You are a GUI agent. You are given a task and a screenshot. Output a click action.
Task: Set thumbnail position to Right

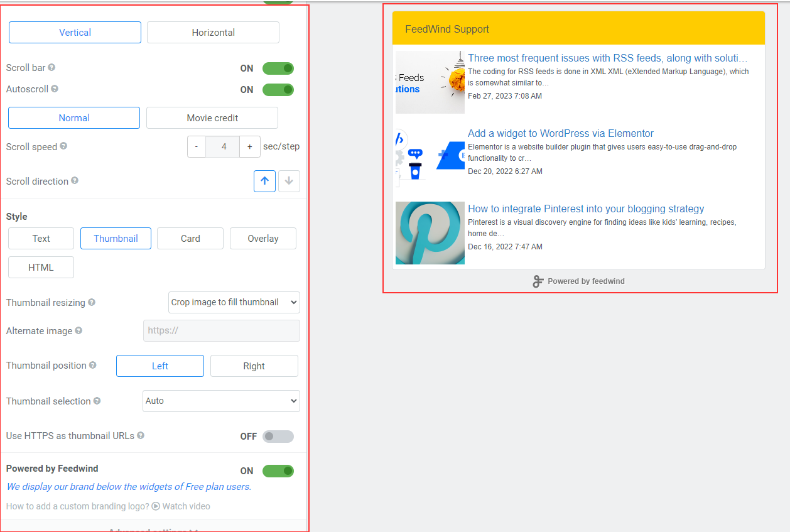254,366
